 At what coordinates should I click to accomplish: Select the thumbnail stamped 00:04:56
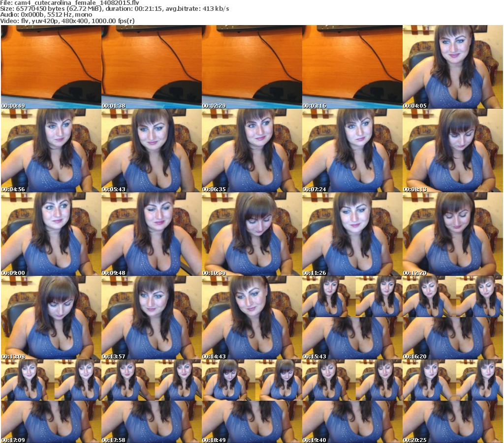pyautogui.click(x=51, y=150)
